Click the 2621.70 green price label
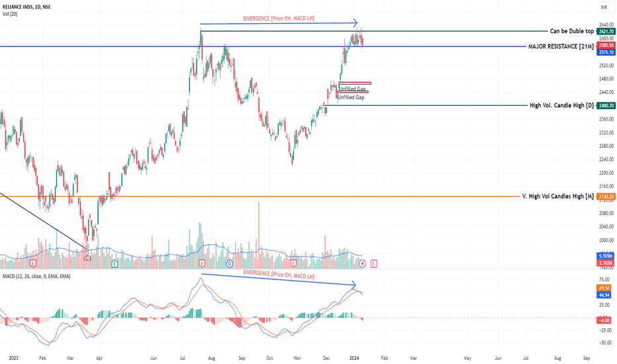 pyautogui.click(x=606, y=32)
